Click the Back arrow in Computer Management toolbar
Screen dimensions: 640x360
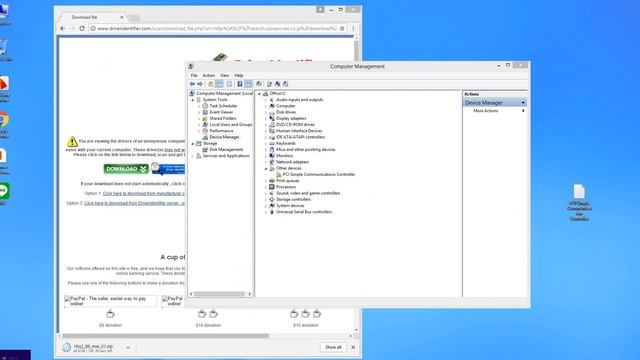192,84
